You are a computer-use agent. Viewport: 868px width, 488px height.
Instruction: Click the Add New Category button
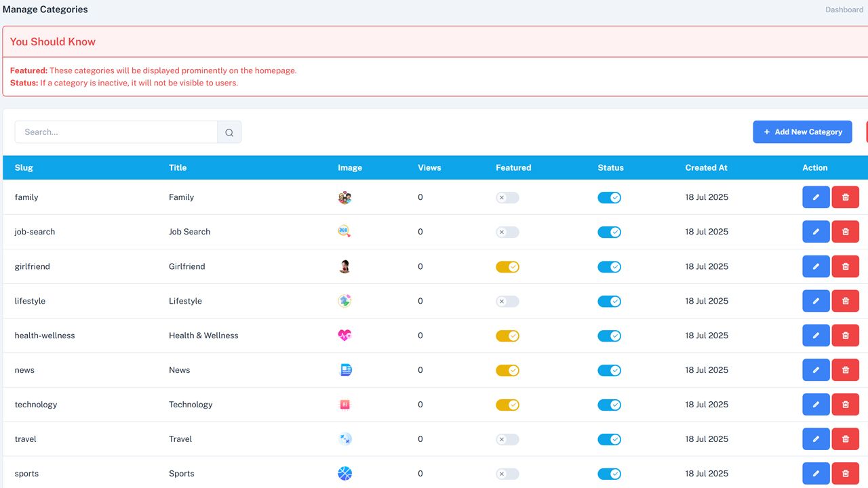(802, 132)
